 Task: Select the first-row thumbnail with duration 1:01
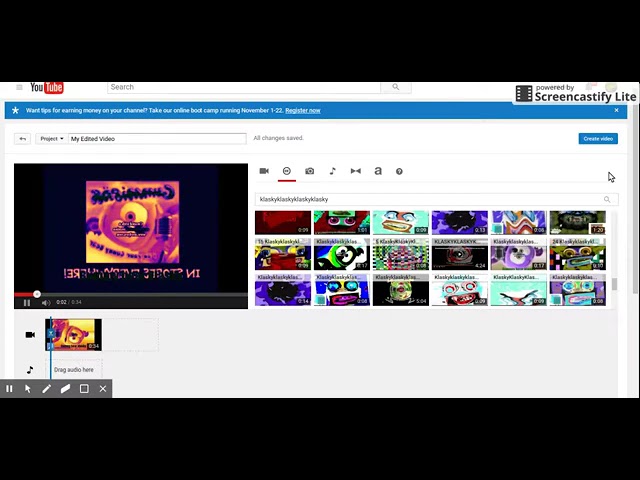(x=342, y=222)
